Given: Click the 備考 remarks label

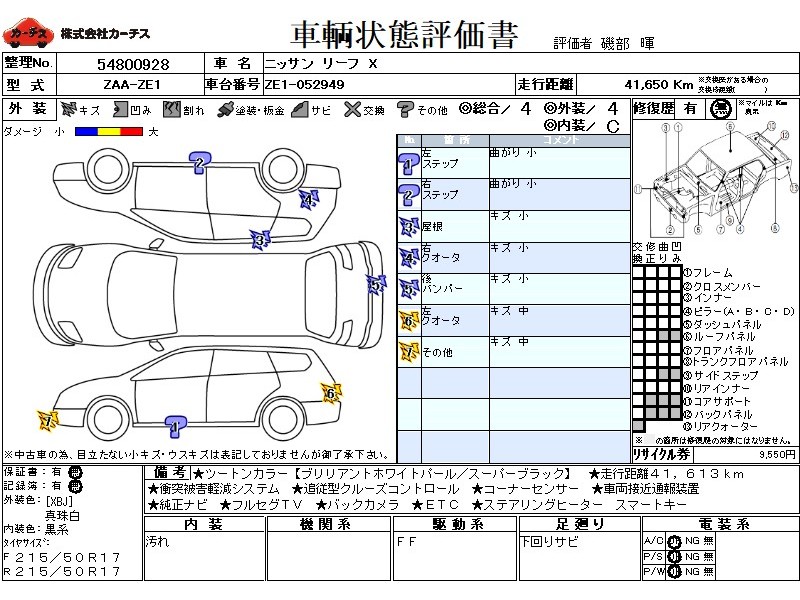Looking at the screenshot, I should [169, 473].
